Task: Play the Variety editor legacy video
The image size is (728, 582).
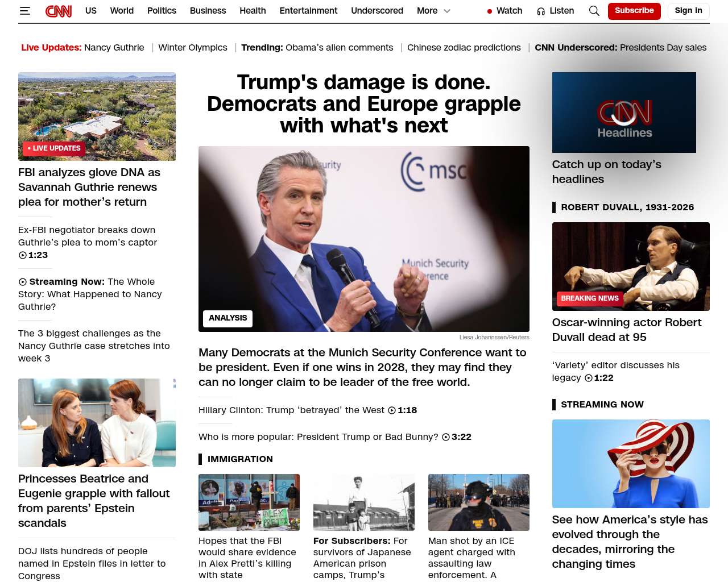Action: tap(589, 378)
